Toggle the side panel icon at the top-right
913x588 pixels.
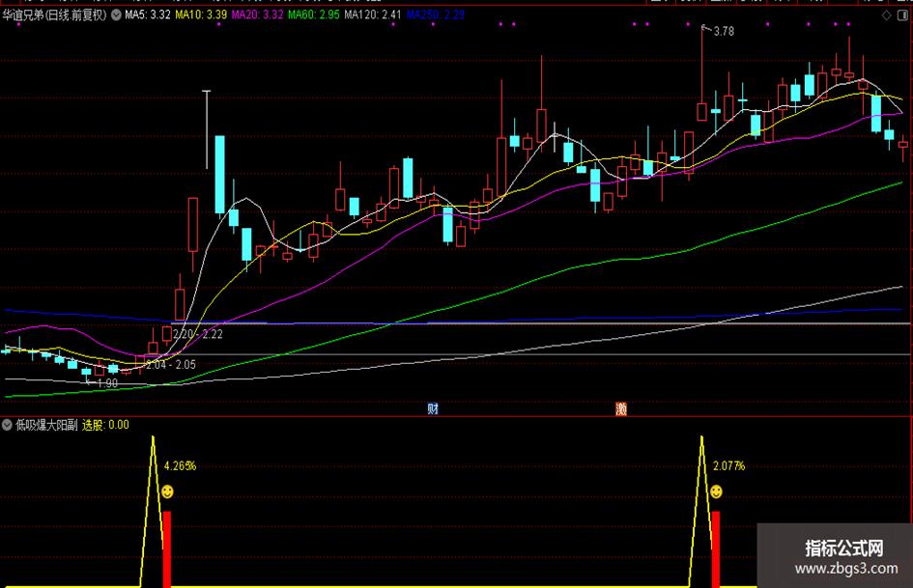[x=902, y=15]
